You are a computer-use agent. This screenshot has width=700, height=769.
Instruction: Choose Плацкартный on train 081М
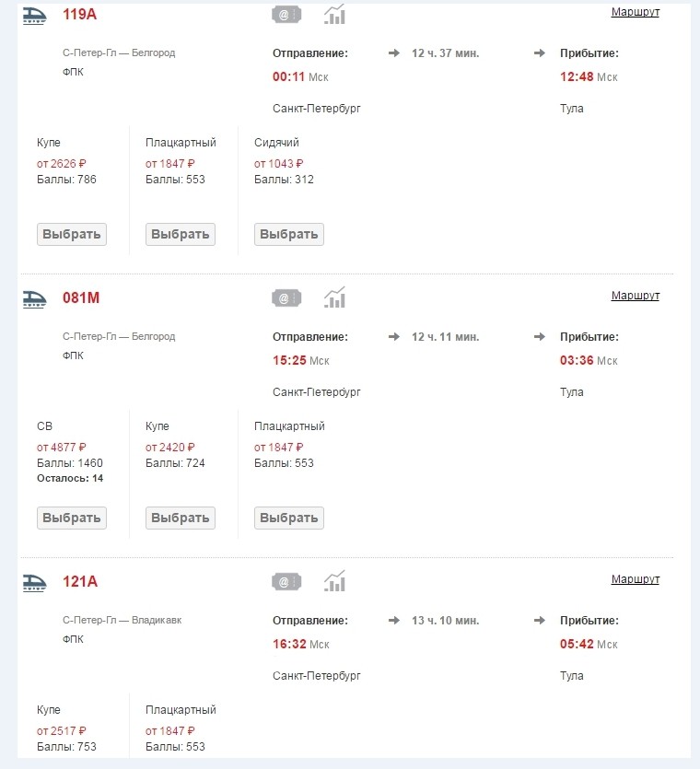(289, 518)
